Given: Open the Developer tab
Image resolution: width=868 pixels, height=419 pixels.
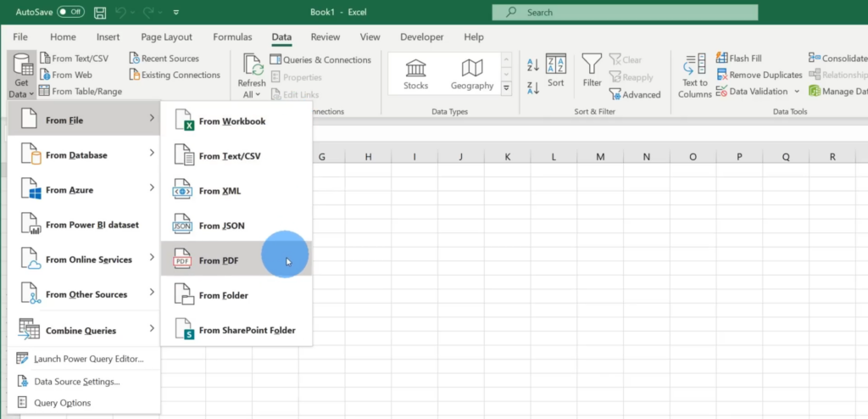Looking at the screenshot, I should point(422,37).
